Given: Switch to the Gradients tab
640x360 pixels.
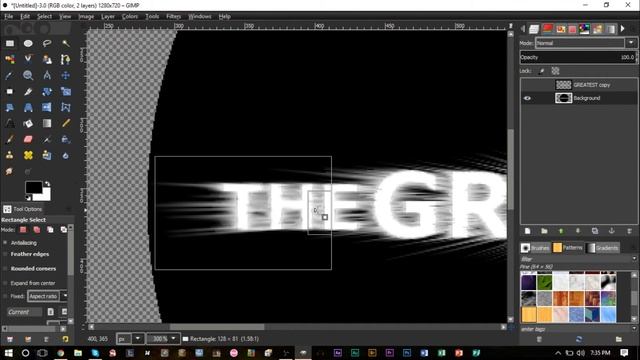Looking at the screenshot, I should point(602,248).
